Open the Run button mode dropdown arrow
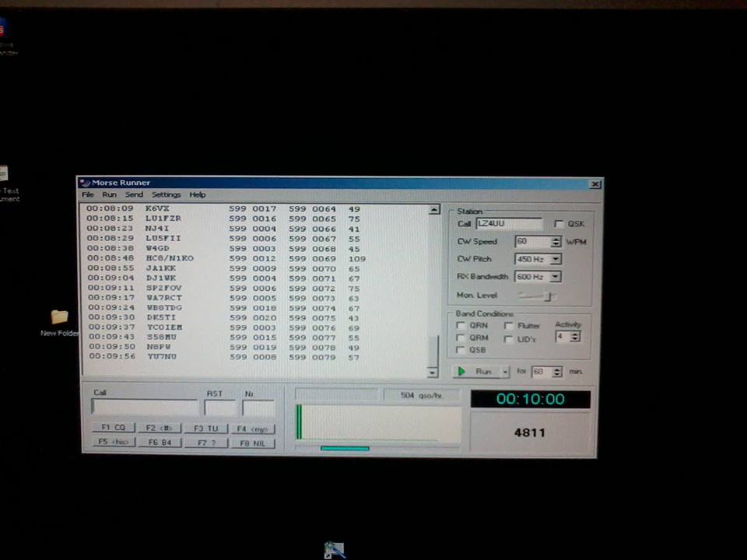This screenshot has width=747, height=560. point(505,372)
